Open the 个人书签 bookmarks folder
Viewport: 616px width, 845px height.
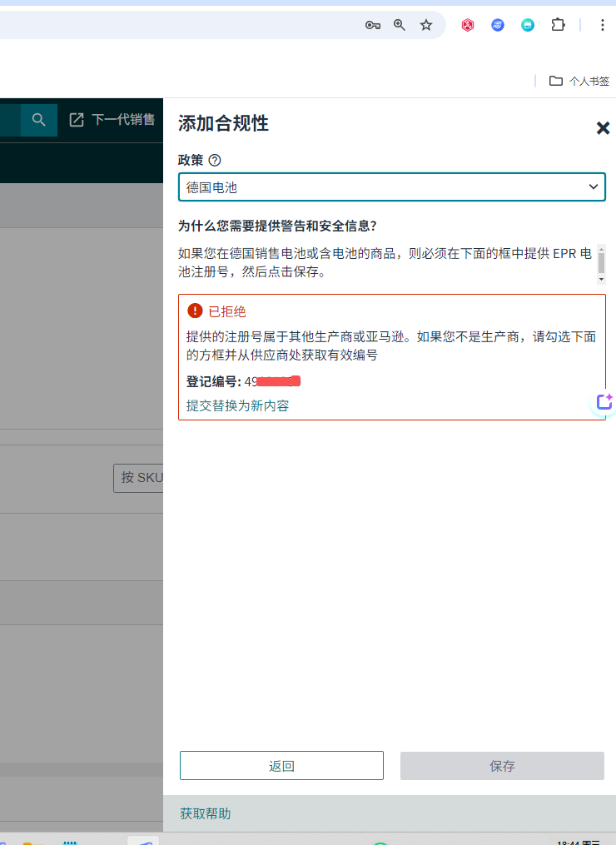tap(579, 81)
